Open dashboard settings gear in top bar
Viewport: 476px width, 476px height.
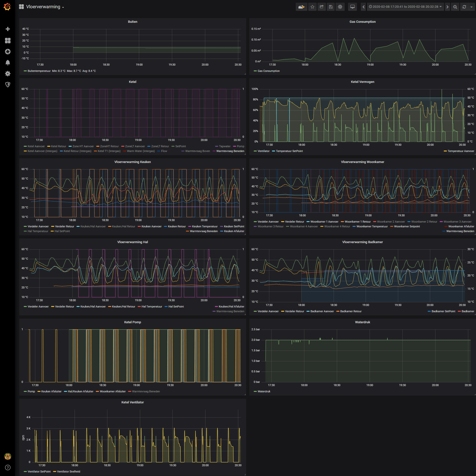340,7
